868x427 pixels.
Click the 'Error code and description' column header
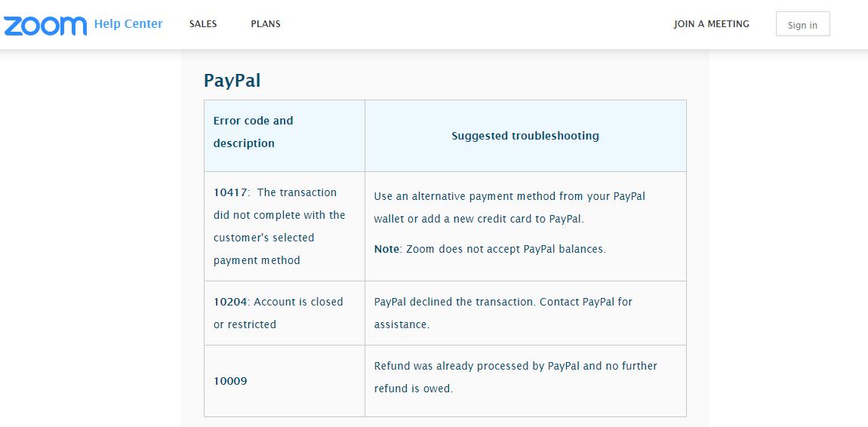coord(253,132)
